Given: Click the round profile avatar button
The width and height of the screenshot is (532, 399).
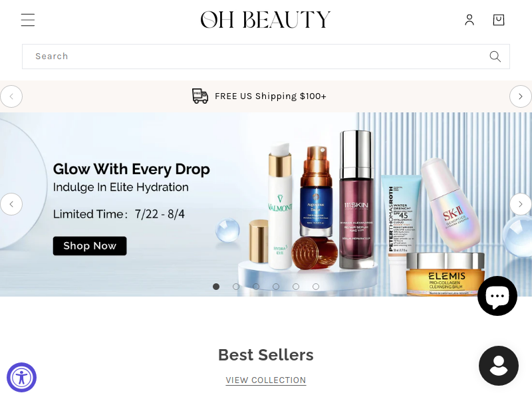Looking at the screenshot, I should tap(498, 366).
